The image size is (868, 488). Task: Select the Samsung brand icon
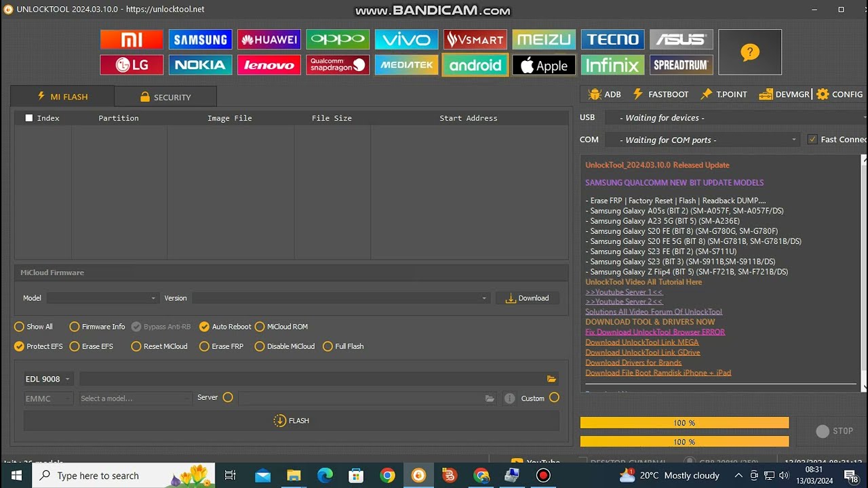click(200, 39)
